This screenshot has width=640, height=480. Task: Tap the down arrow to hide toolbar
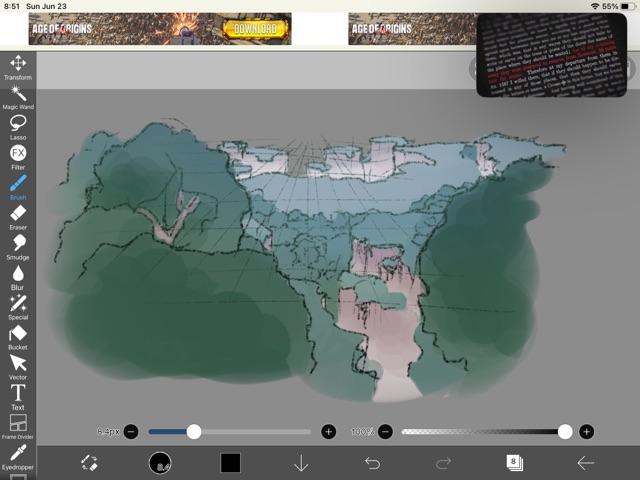[301, 463]
